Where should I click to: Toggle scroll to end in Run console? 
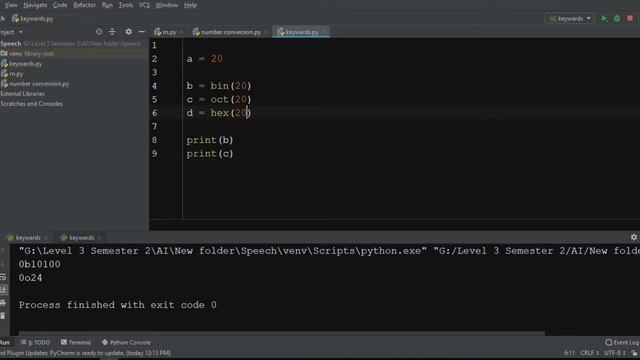3,290
